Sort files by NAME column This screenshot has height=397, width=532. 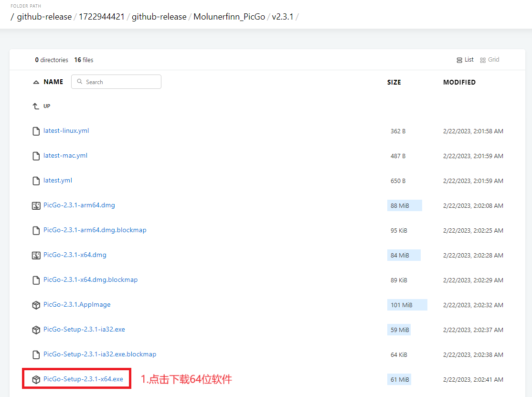click(53, 82)
